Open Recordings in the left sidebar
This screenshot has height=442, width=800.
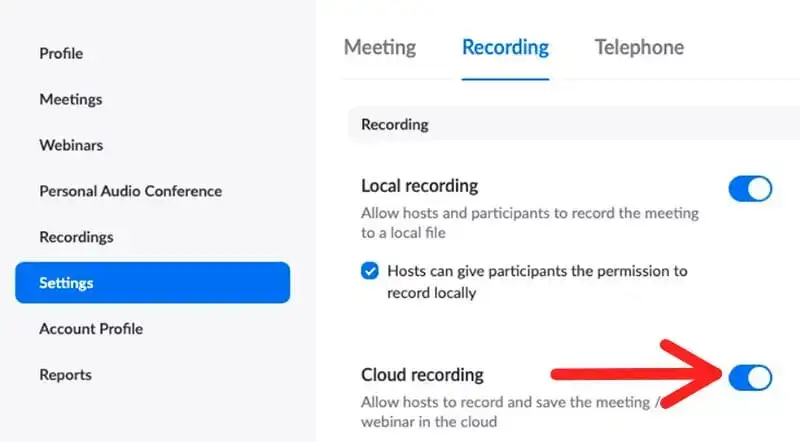pyautogui.click(x=76, y=237)
